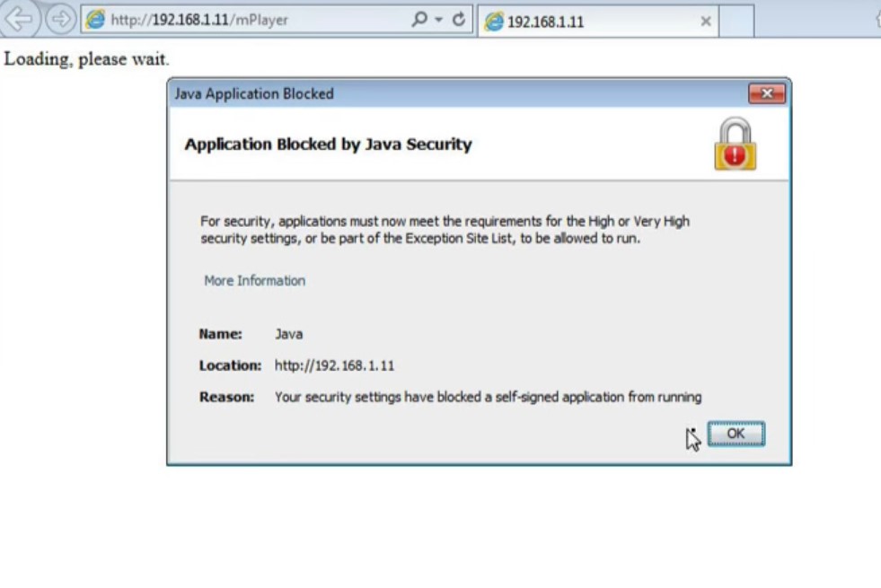The width and height of the screenshot is (881, 588).
Task: Select the 192.168.1.11 browser tab
Action: click(x=597, y=22)
